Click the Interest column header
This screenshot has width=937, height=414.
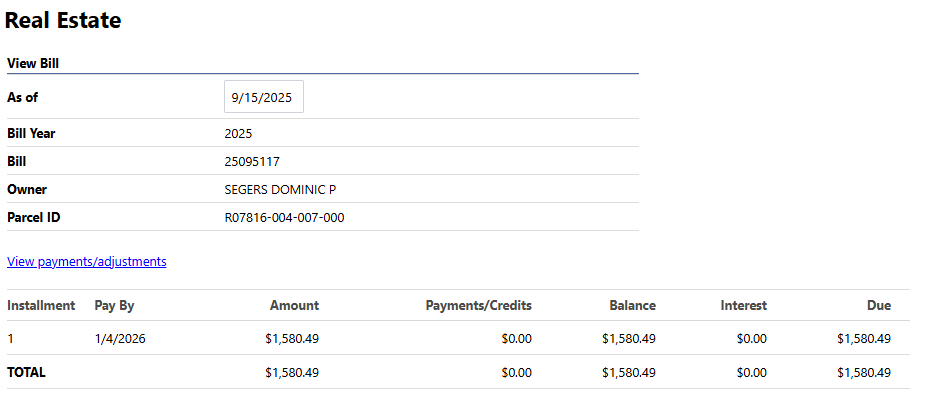coord(743,305)
